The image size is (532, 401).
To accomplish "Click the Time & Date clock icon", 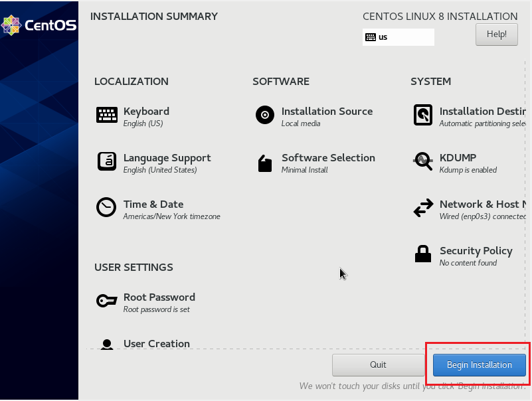I will coord(106,207).
